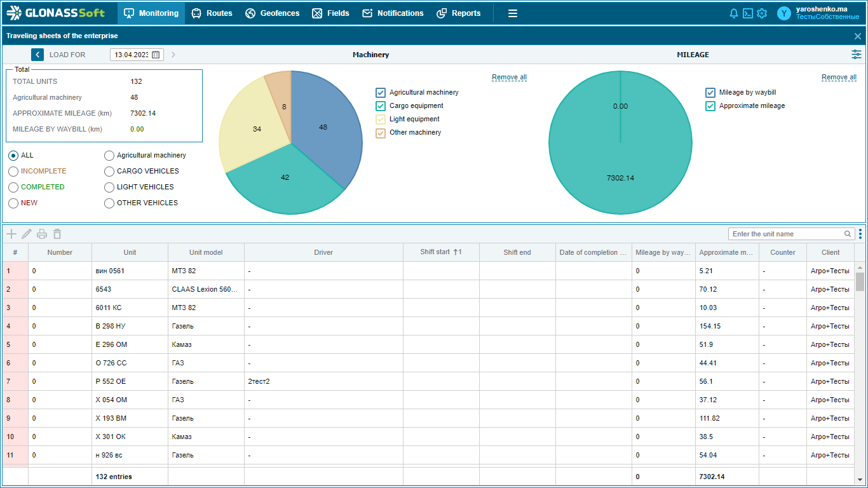Sort by Unit model column header
The height and width of the screenshot is (488, 868).
(206, 252)
